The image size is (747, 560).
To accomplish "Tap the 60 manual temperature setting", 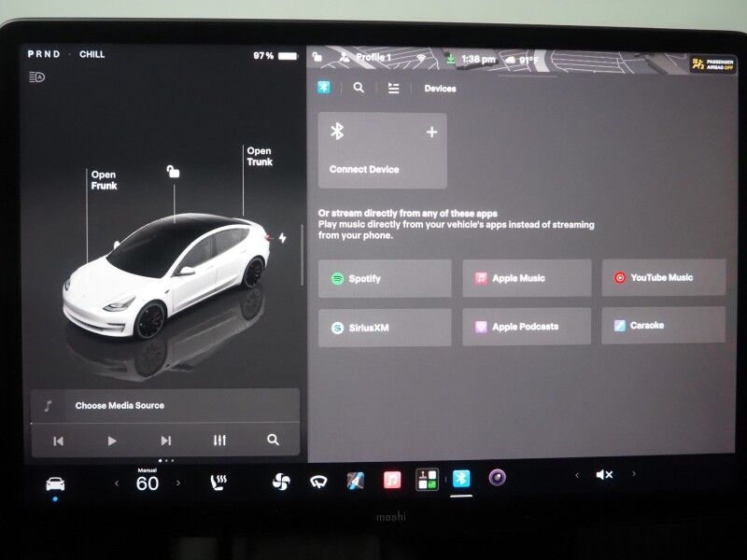I will (x=148, y=483).
